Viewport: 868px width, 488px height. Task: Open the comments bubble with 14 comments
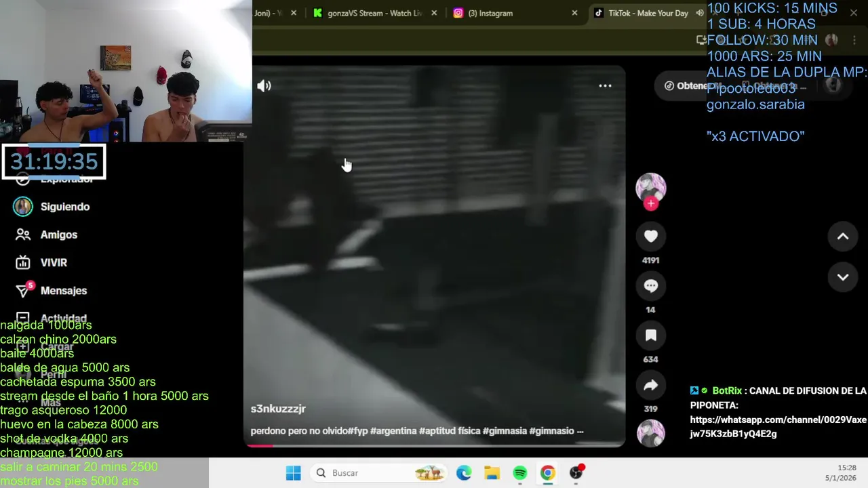click(x=650, y=286)
